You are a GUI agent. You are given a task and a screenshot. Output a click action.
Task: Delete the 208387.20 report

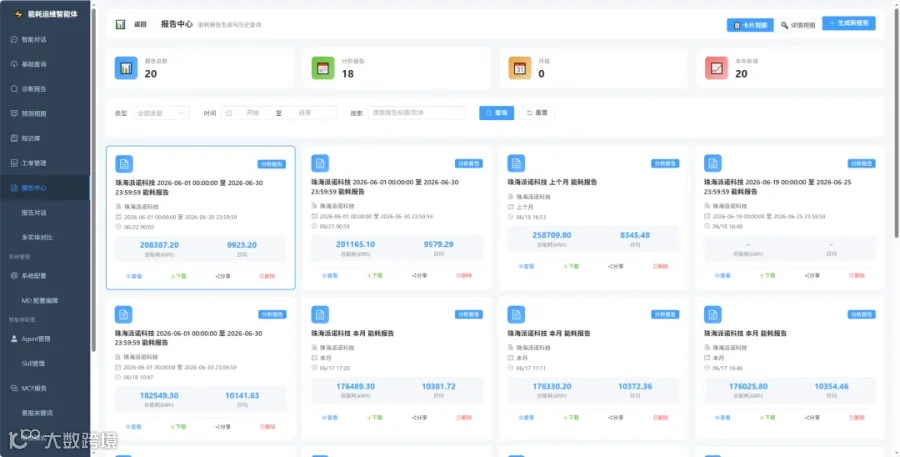[267, 276]
